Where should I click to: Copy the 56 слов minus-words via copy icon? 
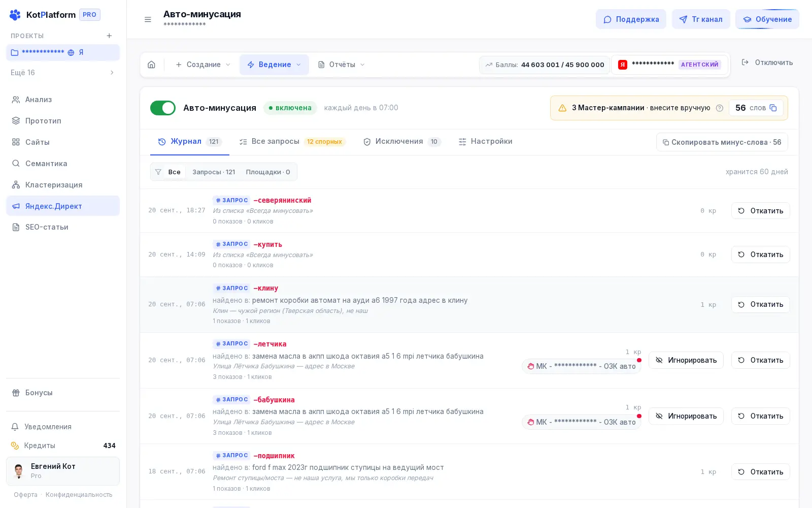coord(773,108)
